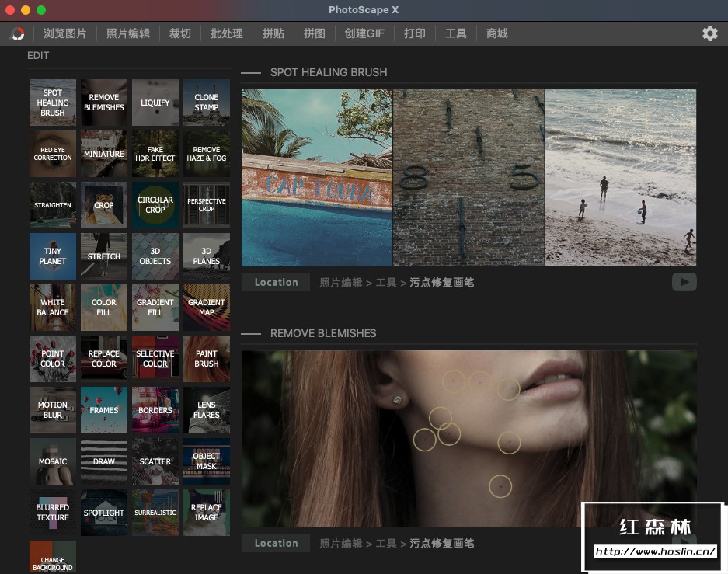Select the 3D Planes tile

(x=207, y=256)
